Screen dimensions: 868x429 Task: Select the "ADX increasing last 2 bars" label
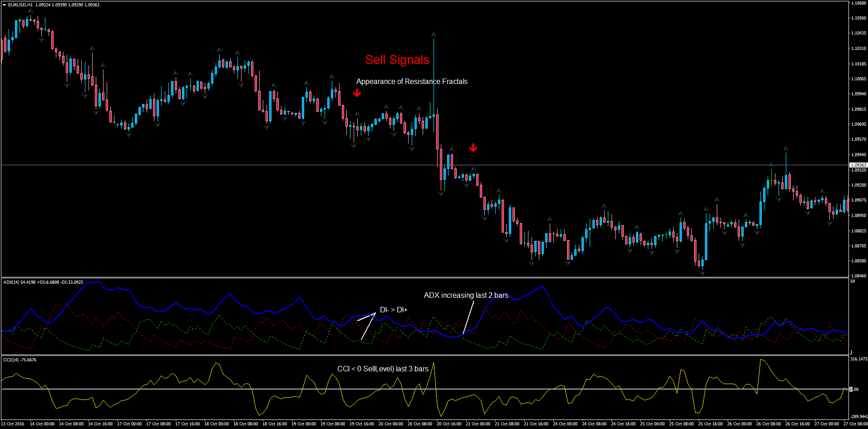click(x=466, y=296)
